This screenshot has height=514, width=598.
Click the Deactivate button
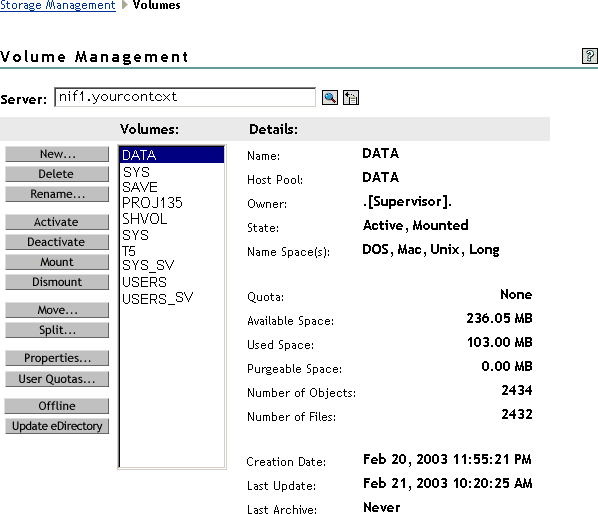pyautogui.click(x=57, y=242)
